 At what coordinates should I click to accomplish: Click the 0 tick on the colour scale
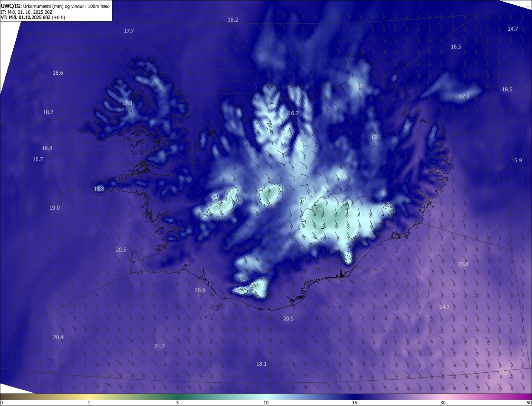point(2,403)
